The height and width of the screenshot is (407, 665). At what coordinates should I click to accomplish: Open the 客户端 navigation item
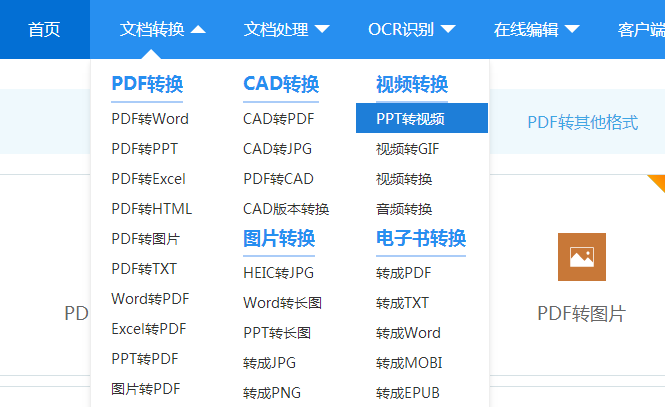[x=641, y=29]
